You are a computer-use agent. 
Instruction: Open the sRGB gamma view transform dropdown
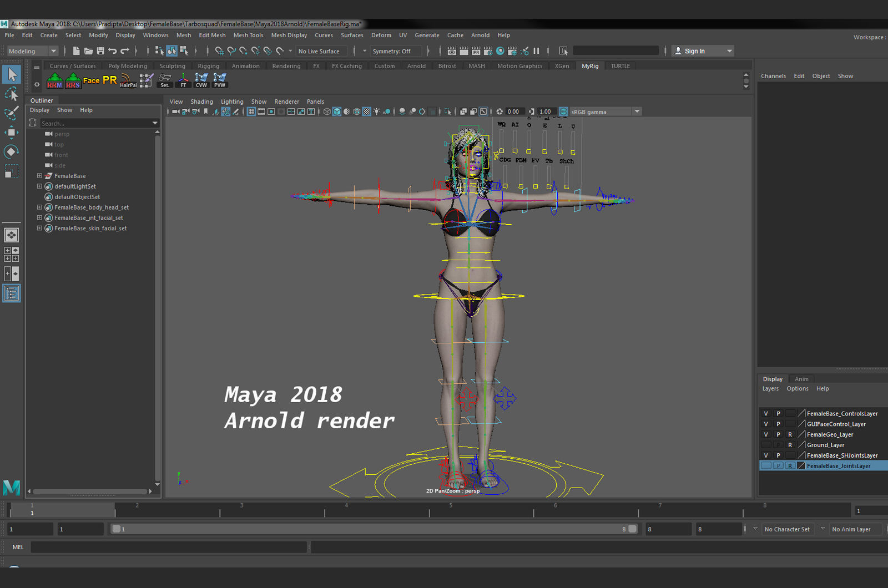pos(606,111)
